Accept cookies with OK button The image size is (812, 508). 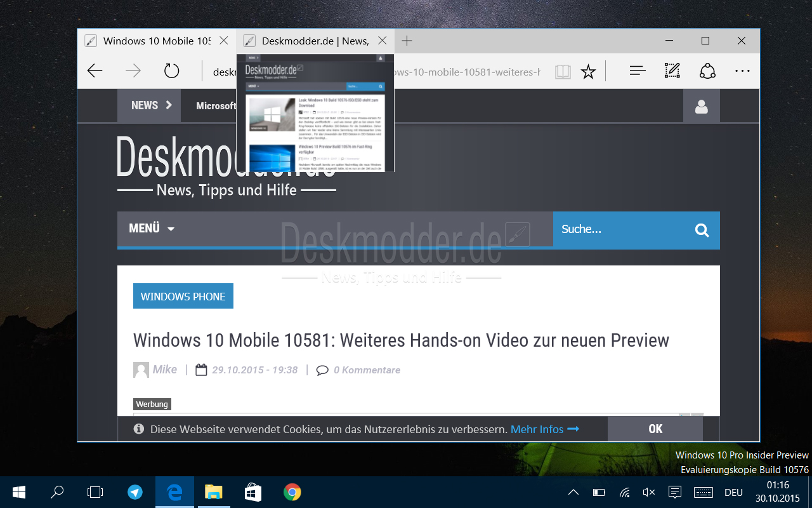pos(655,429)
